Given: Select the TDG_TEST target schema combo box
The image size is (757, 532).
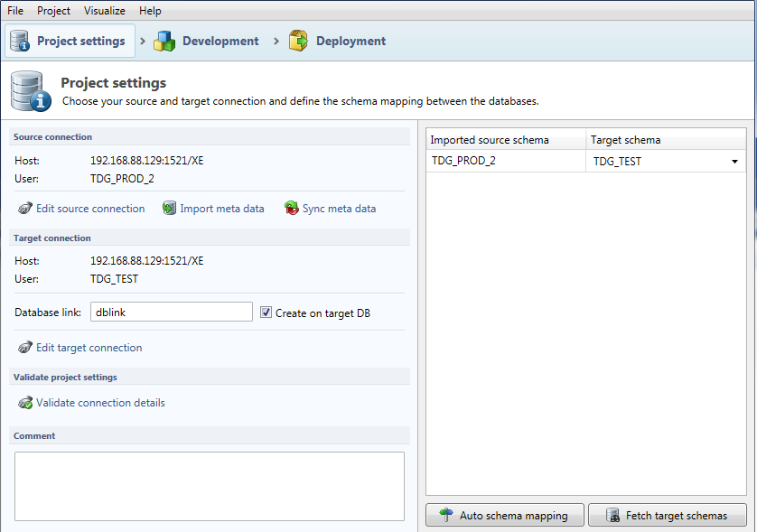Looking at the screenshot, I should pos(658,162).
